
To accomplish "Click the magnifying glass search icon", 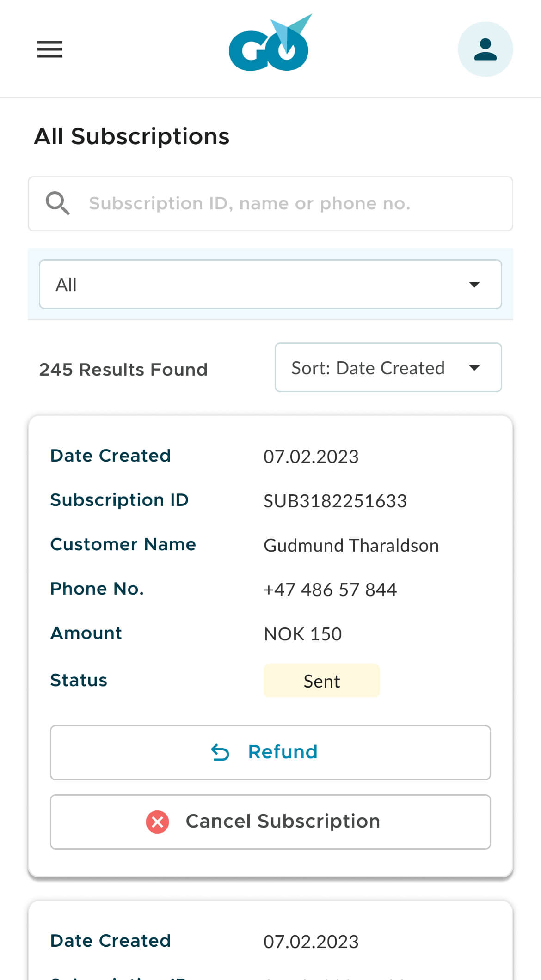I will [58, 203].
